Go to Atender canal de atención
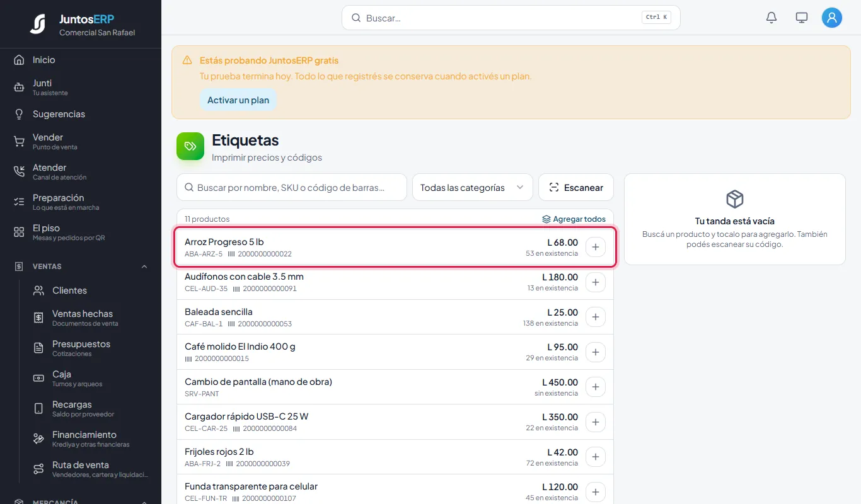This screenshot has height=504, width=861. (x=81, y=172)
